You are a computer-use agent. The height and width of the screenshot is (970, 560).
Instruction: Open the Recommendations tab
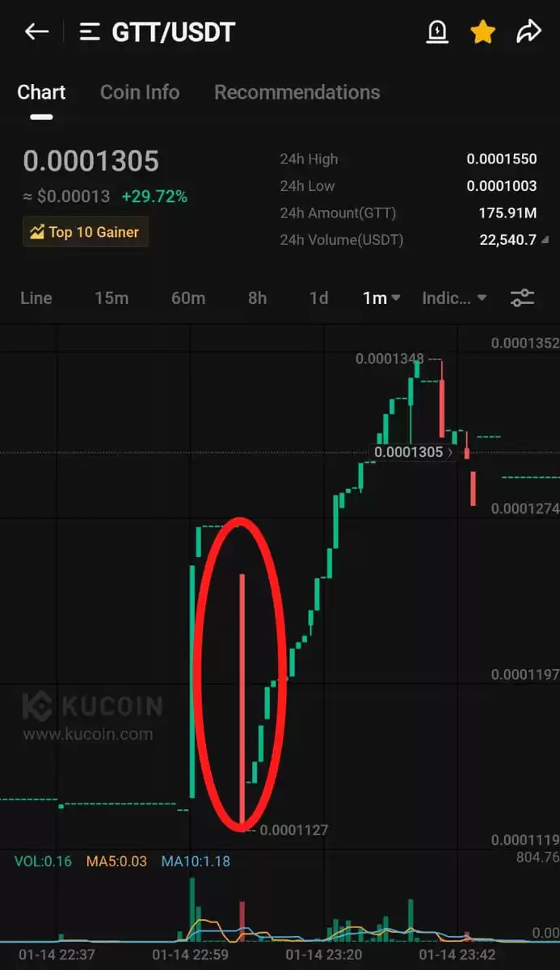tap(297, 92)
